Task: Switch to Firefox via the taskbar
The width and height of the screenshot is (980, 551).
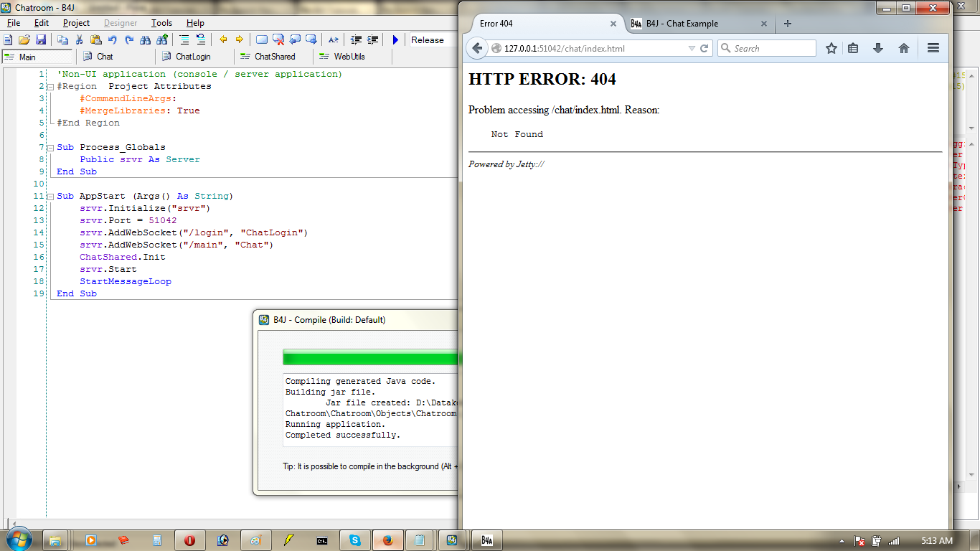Action: pos(388,540)
